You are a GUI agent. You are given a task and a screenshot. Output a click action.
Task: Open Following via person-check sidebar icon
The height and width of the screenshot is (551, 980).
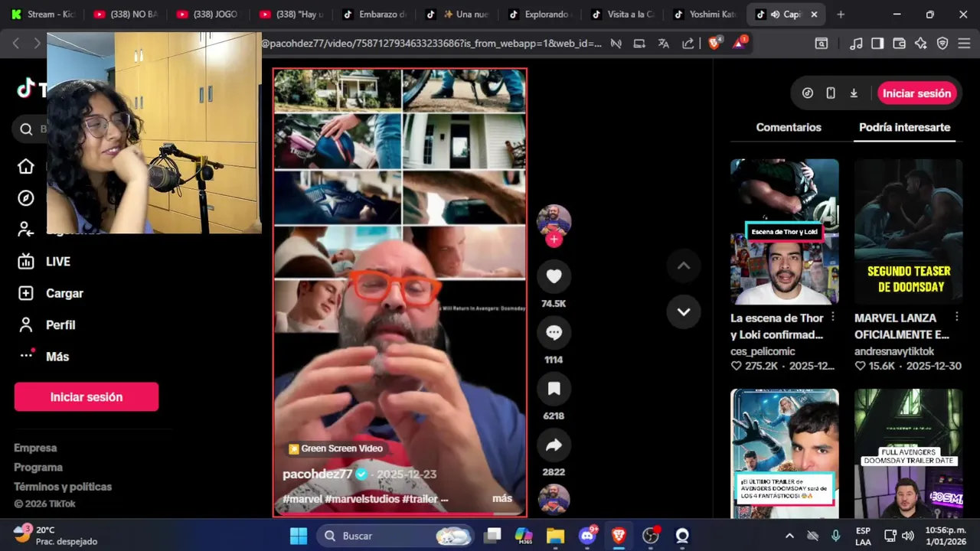tap(26, 230)
